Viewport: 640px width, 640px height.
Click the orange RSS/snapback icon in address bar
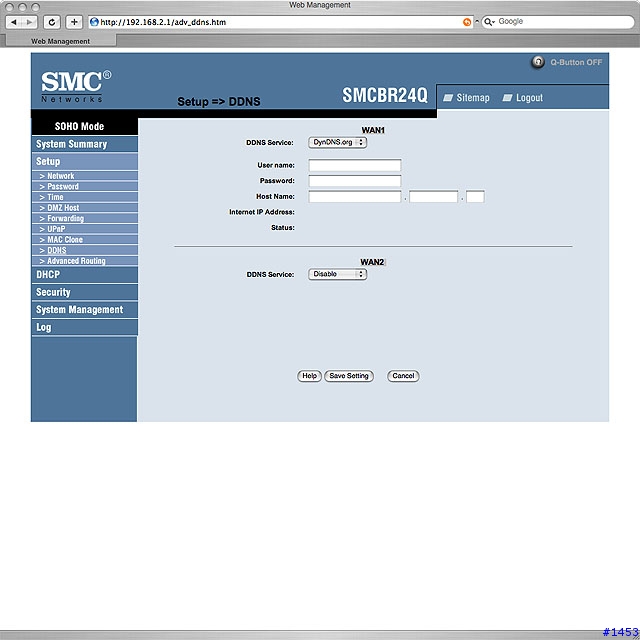pos(467,22)
